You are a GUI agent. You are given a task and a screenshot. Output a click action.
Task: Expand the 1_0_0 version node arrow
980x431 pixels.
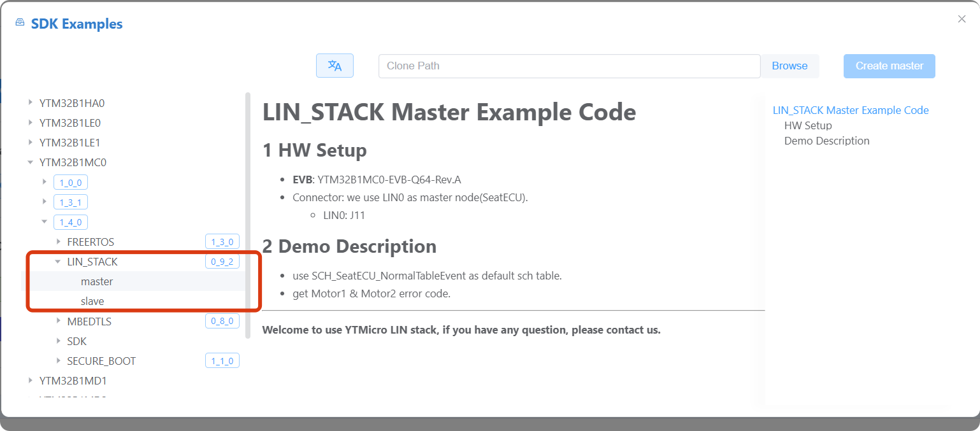[x=44, y=182]
